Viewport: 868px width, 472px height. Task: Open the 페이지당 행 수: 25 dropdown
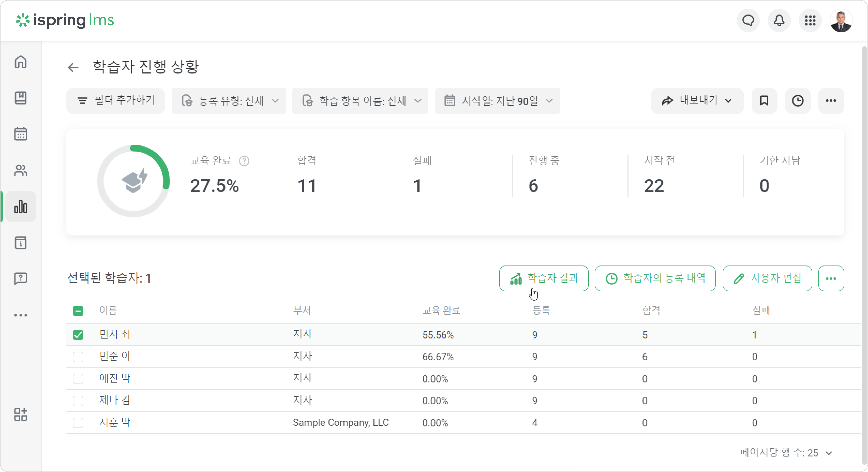tap(786, 453)
